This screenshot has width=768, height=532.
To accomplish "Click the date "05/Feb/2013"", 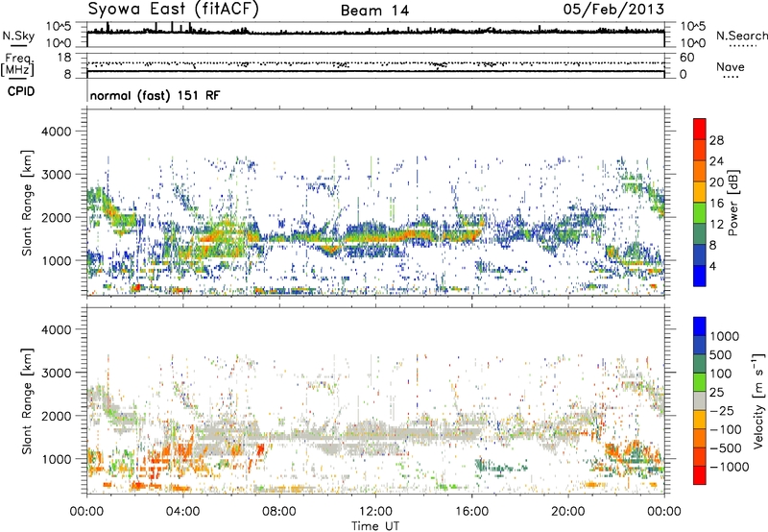I will [613, 9].
